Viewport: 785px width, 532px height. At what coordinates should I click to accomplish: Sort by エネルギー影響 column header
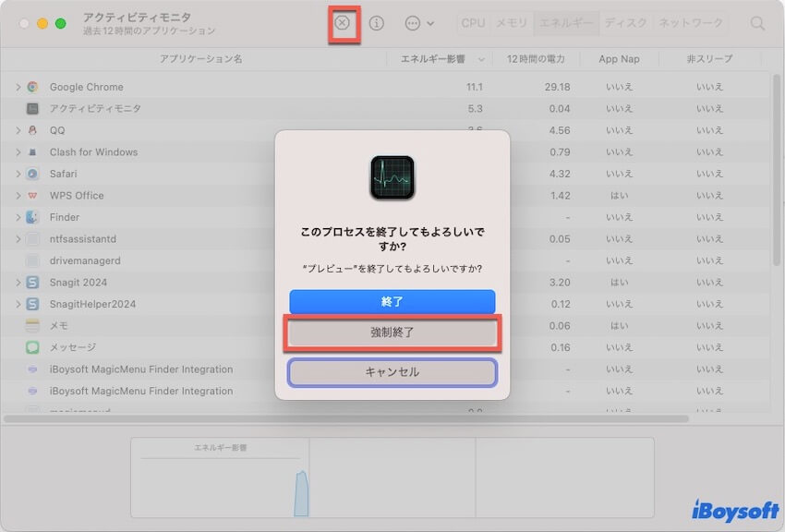(x=436, y=59)
